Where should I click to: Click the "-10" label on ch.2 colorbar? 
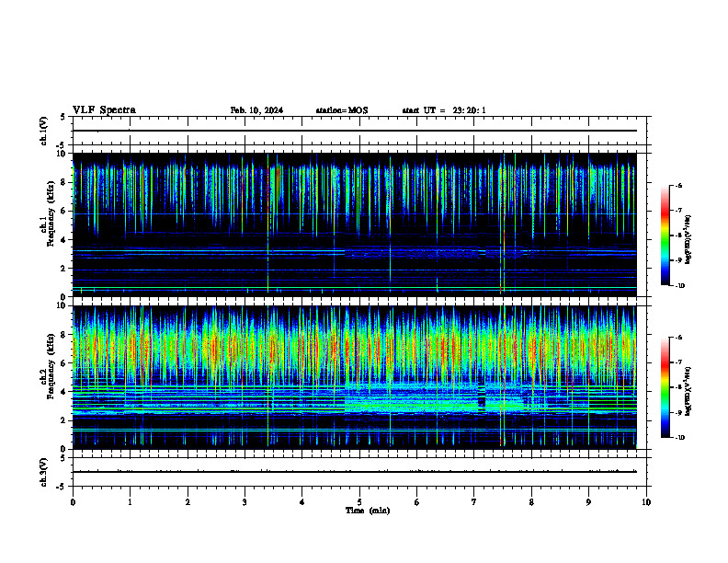(680, 437)
